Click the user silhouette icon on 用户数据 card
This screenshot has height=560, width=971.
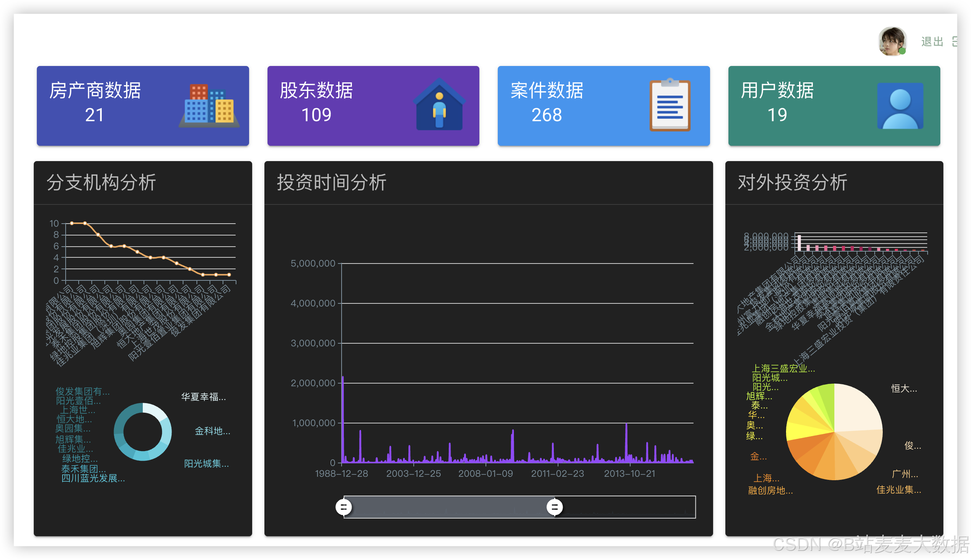coord(900,106)
